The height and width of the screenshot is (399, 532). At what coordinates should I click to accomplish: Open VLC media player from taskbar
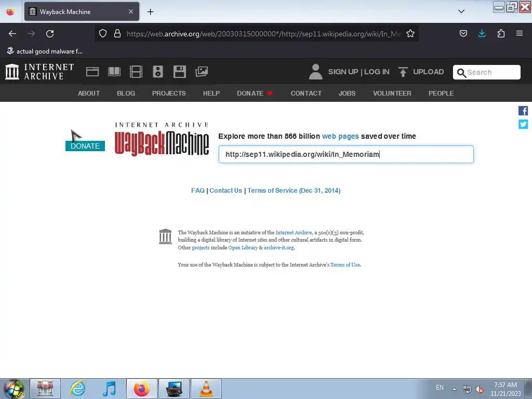tap(206, 389)
